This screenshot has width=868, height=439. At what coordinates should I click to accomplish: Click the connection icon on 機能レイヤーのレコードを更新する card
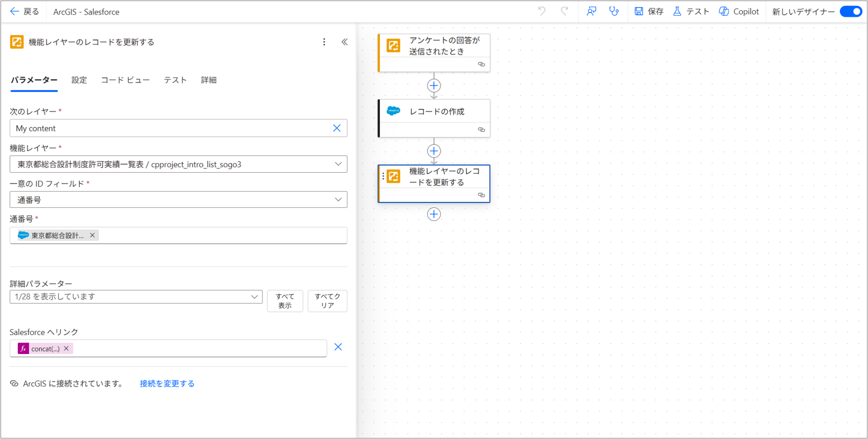(x=481, y=195)
